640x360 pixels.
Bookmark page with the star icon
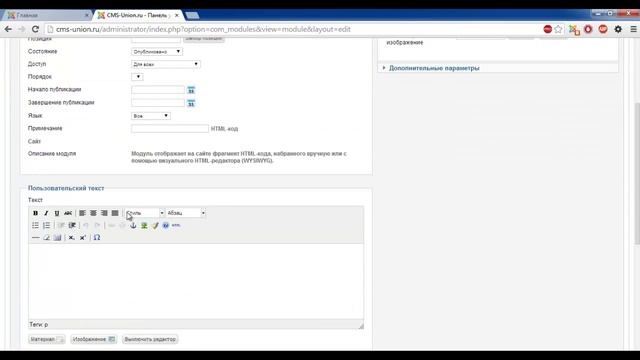click(x=558, y=29)
